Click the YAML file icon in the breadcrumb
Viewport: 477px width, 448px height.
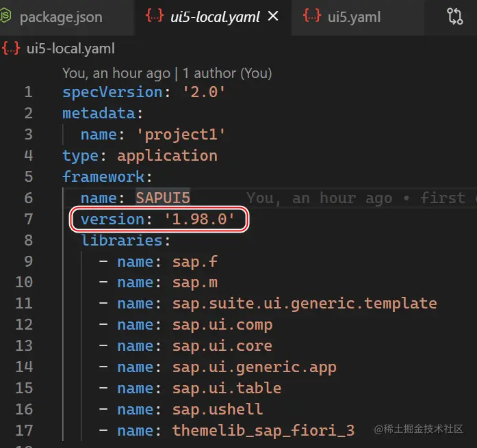point(11,48)
